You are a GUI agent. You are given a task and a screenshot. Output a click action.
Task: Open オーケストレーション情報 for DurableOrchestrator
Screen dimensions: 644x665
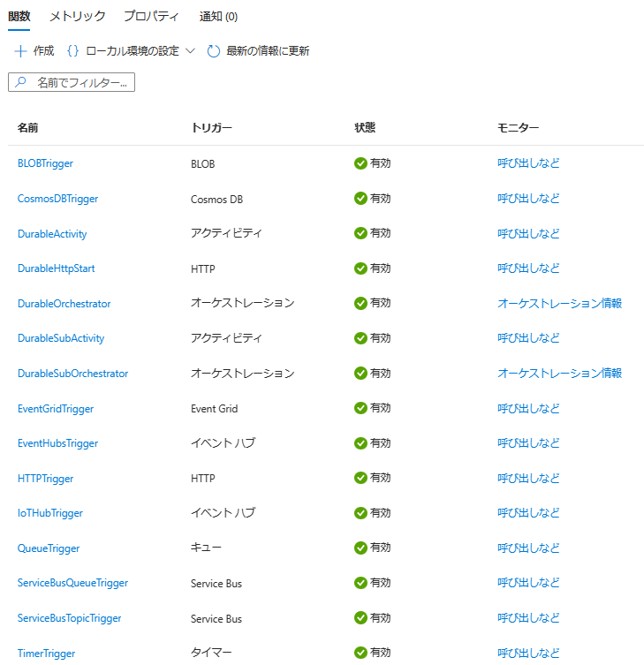pos(559,303)
